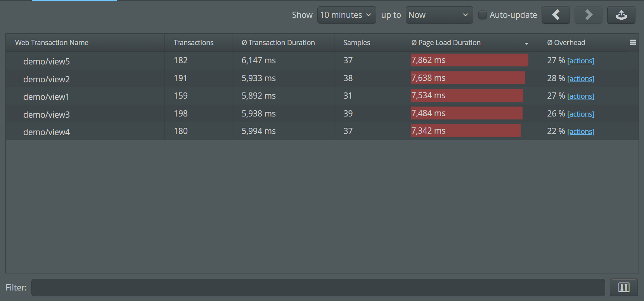Click the filter column settings button
644x301 pixels.
(624, 287)
